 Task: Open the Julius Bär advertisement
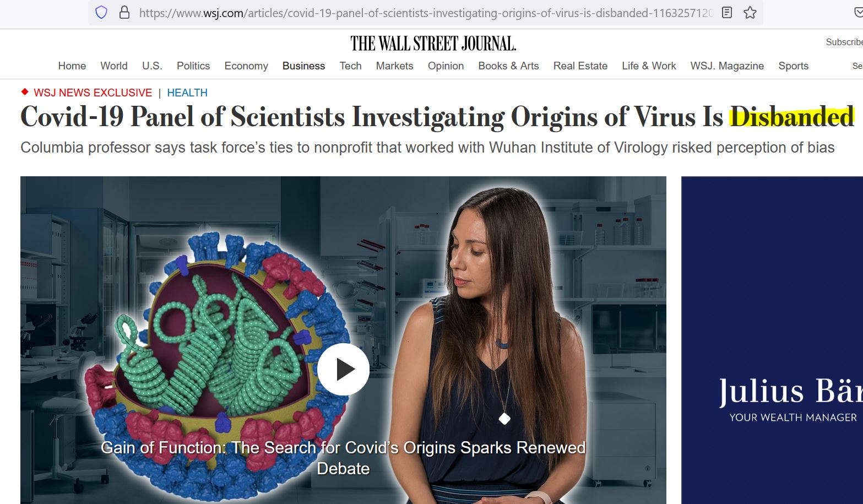772,340
